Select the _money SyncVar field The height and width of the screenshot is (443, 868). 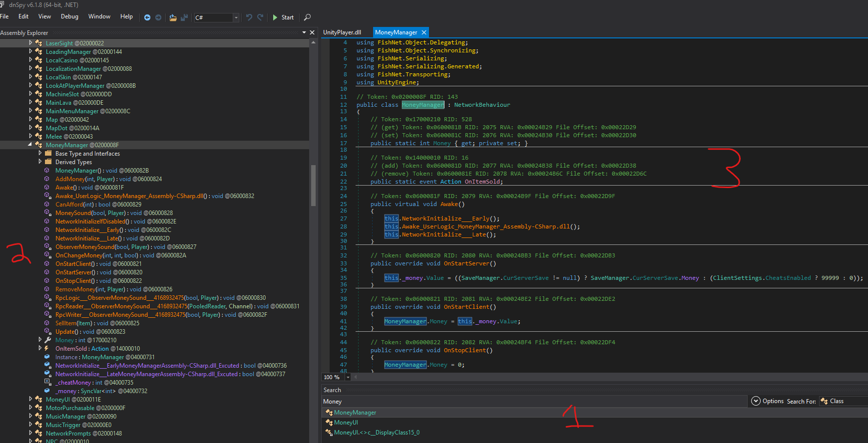tap(101, 391)
